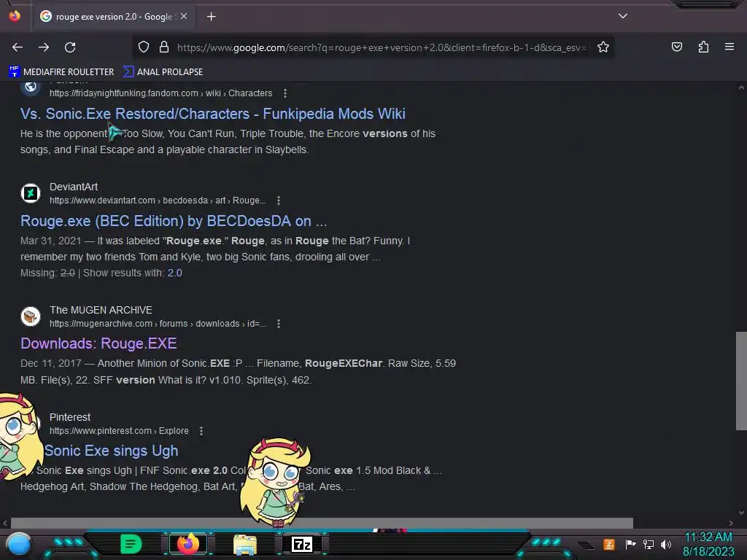Image resolution: width=747 pixels, height=560 pixels.
Task: Expand the list all tabs chevron
Action: coord(623,16)
